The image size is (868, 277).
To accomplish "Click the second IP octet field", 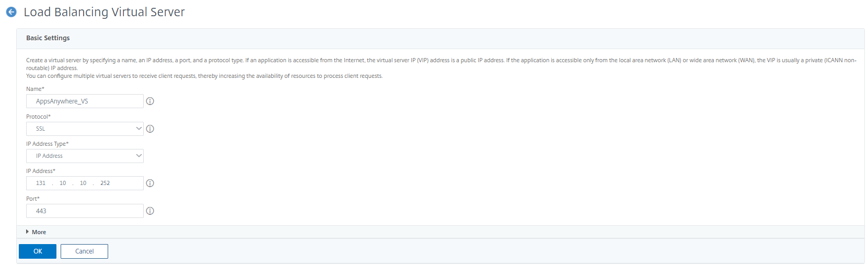I will pyautogui.click(x=63, y=183).
